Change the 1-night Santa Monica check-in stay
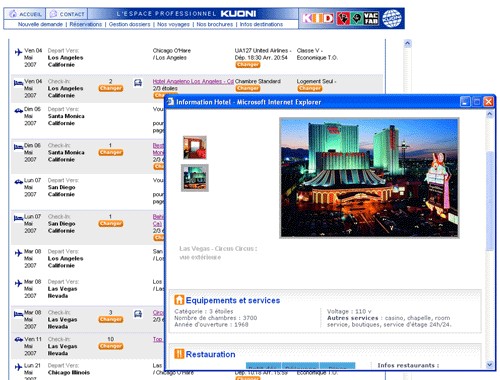Image resolution: width=500 pixels, height=380 pixels. (x=111, y=152)
